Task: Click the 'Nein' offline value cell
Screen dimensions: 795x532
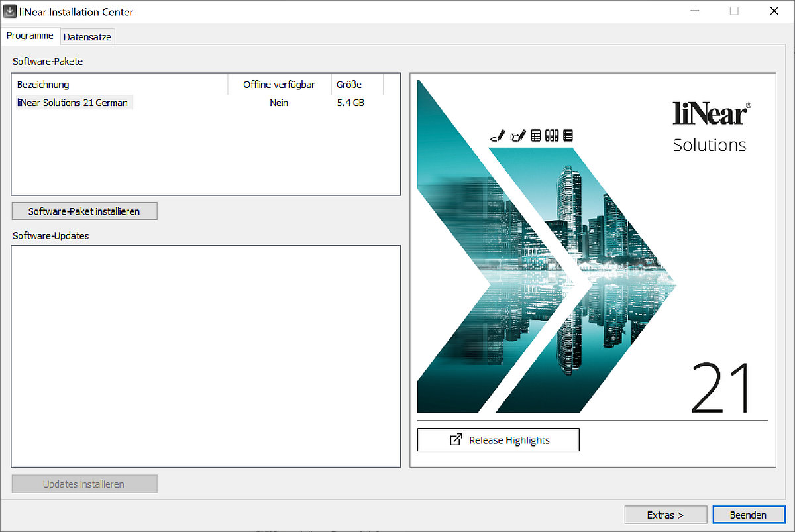Action: click(279, 103)
